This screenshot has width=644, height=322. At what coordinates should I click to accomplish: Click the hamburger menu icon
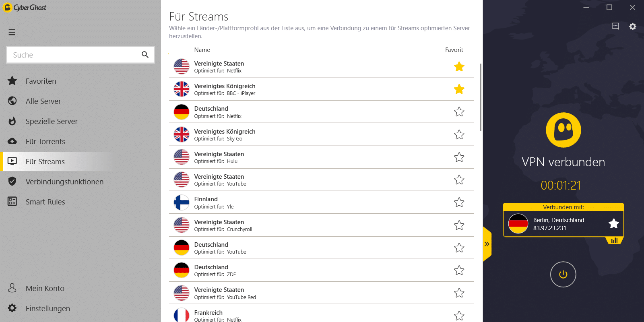point(12,32)
